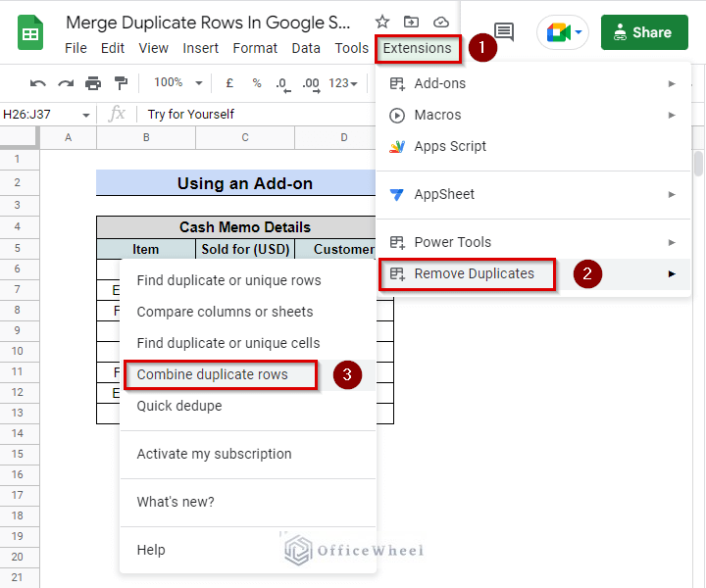Click Activate my subscription
Image resolution: width=706 pixels, height=588 pixels.
(248, 454)
